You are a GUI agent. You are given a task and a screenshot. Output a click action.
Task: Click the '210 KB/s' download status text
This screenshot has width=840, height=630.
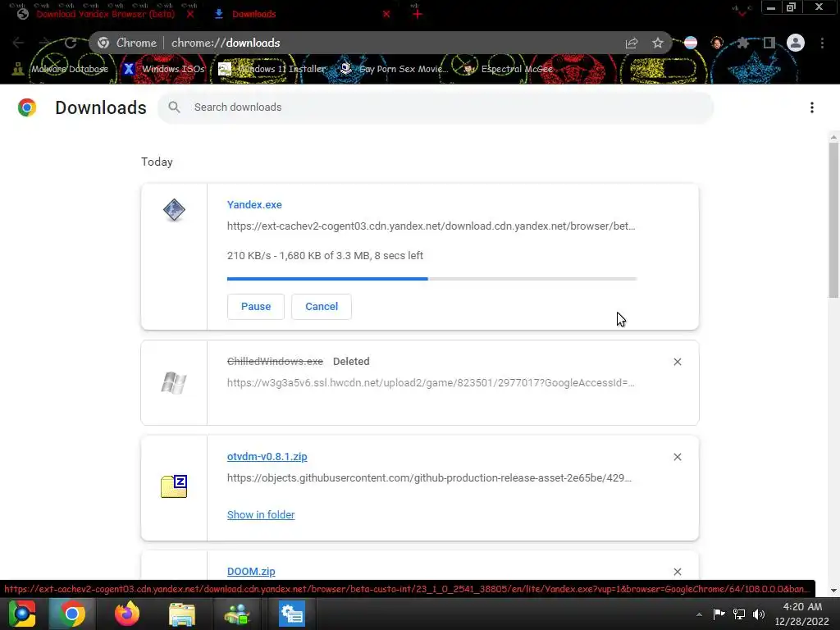pos(325,256)
